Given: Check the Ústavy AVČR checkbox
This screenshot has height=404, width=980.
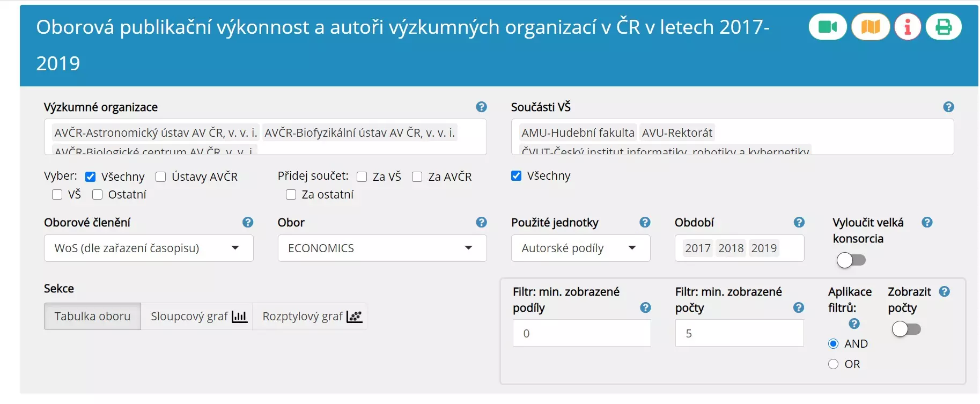Looking at the screenshot, I should (160, 177).
